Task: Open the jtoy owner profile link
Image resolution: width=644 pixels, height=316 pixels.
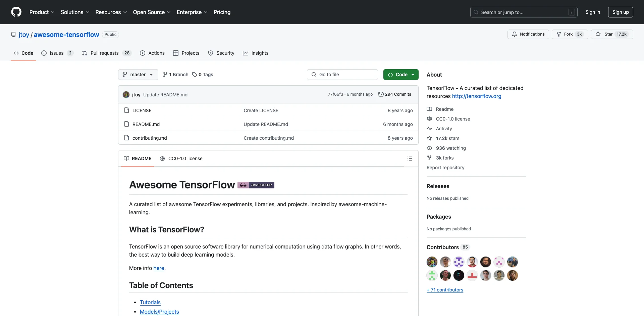Action: (x=24, y=35)
